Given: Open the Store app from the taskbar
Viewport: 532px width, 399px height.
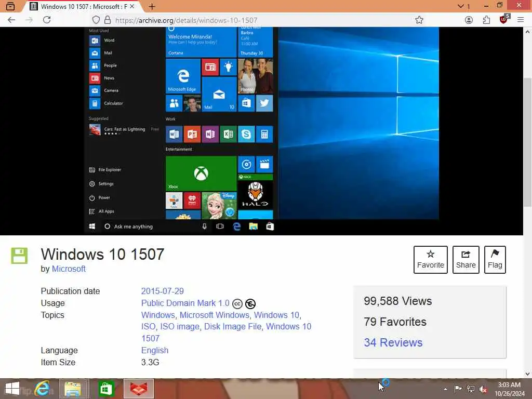Looking at the screenshot, I should [105, 389].
